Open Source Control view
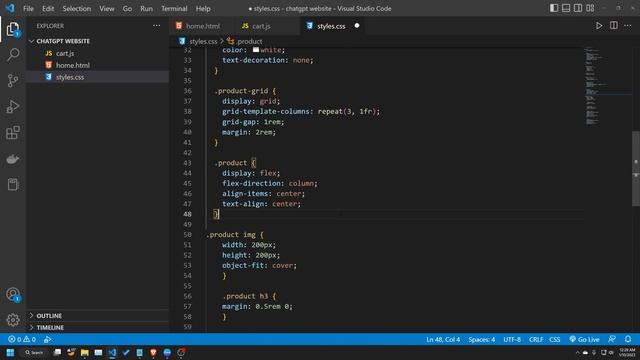640x360 pixels. point(13,80)
